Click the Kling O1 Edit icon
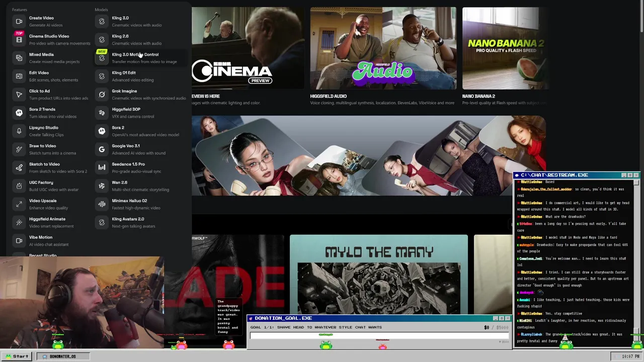 point(102,76)
